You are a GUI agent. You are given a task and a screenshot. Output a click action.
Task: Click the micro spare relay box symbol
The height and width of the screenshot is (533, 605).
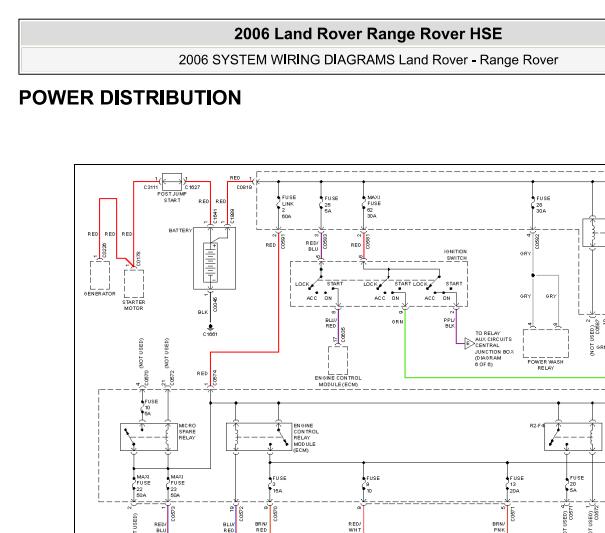[x=149, y=437]
